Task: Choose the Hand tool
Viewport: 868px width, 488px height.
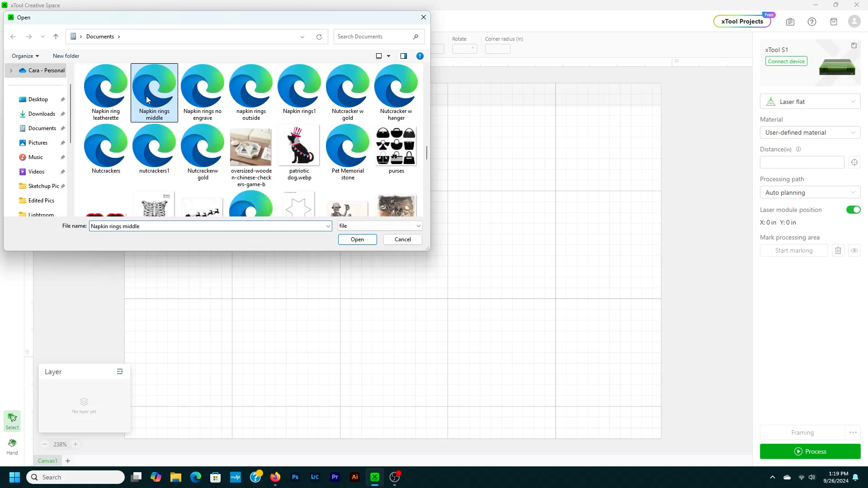Action: coord(12,446)
